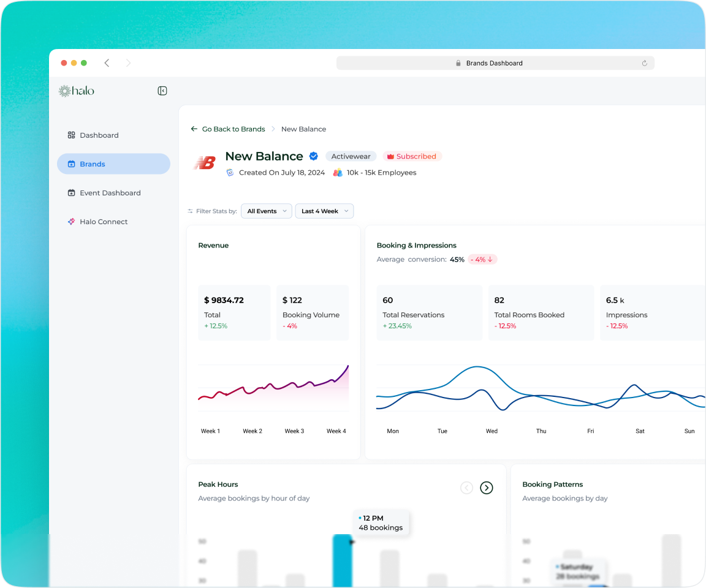Click the Brands calendar icon in sidebar
Viewport: 706px width, 588px height.
(x=71, y=164)
